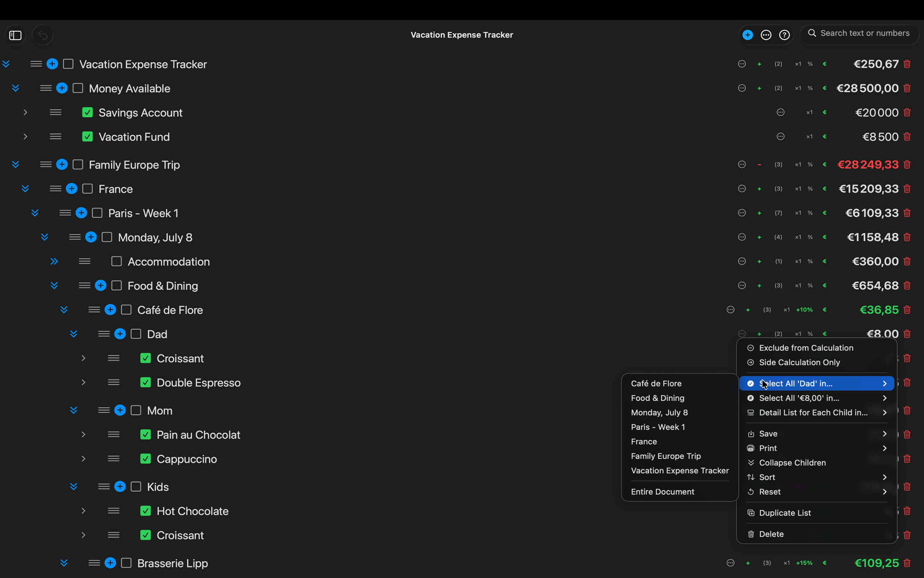Choose Side Calculation Only in the context menu

[x=817, y=362]
